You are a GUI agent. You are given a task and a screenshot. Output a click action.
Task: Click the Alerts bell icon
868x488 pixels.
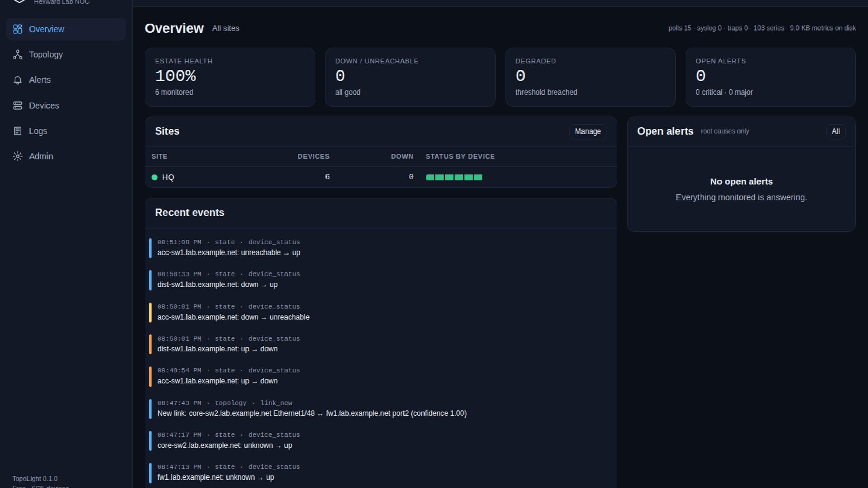pos(18,80)
